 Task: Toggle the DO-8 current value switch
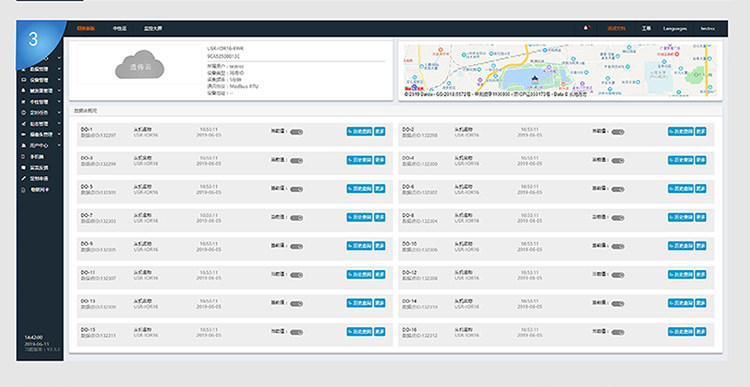[x=618, y=218]
